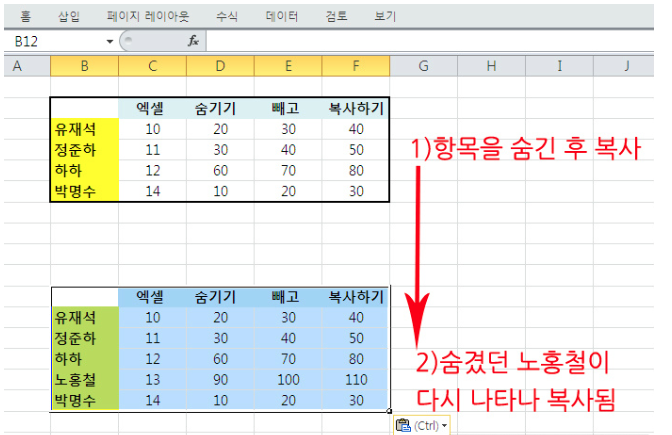Select column E header

(288, 66)
